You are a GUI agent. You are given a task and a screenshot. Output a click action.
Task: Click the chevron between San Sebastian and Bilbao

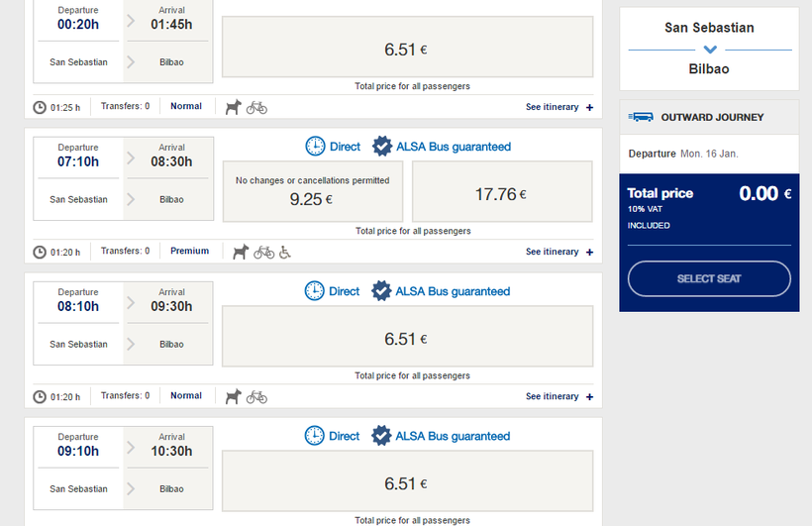709,50
